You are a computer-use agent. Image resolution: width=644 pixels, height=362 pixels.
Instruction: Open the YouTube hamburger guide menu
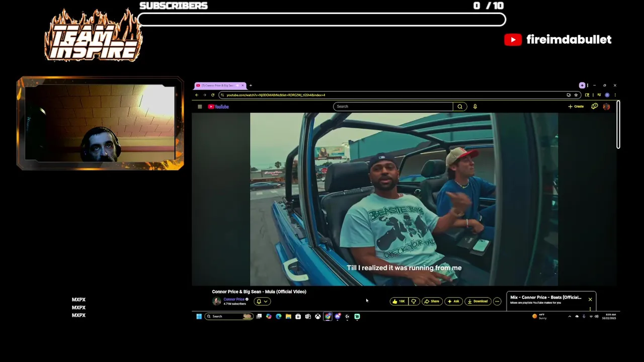tap(200, 107)
